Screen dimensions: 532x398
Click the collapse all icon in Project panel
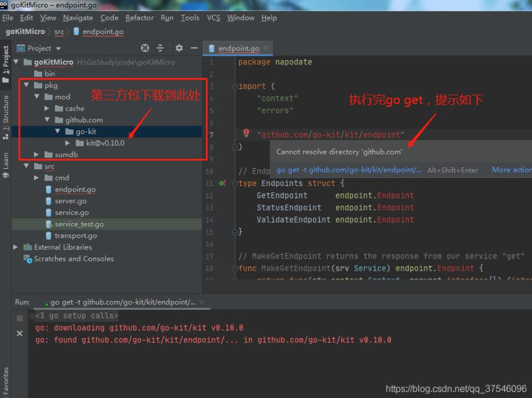pyautogui.click(x=160, y=48)
